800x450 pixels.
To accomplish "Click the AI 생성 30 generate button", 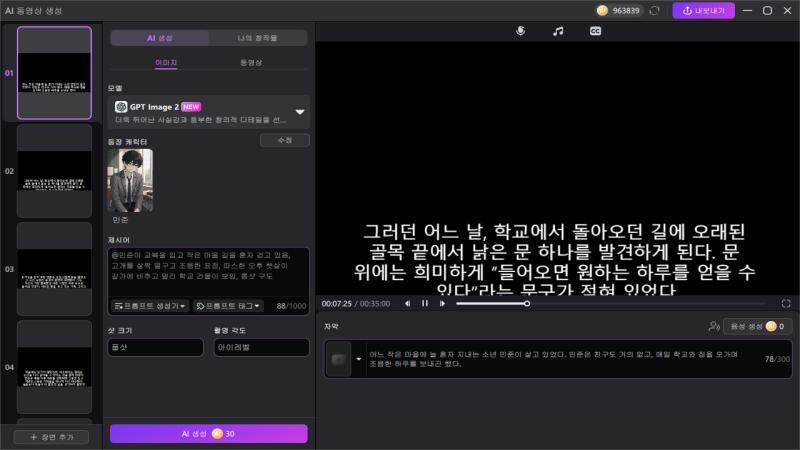I will [209, 434].
